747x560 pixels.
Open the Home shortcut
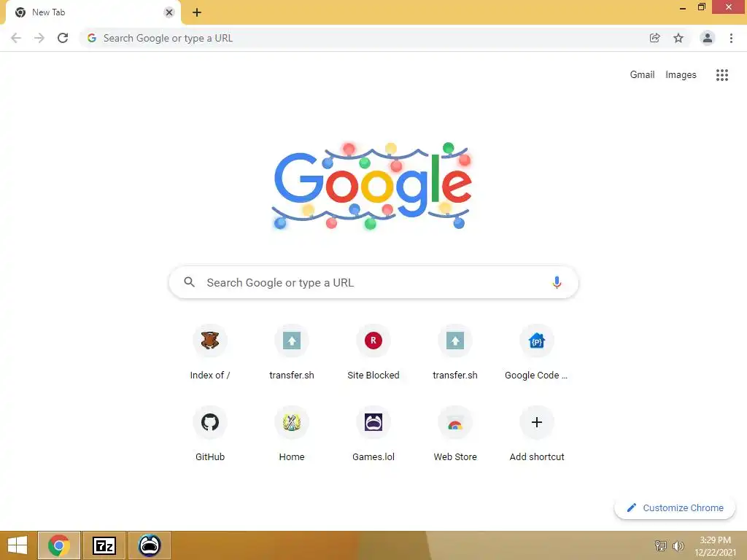(x=292, y=435)
